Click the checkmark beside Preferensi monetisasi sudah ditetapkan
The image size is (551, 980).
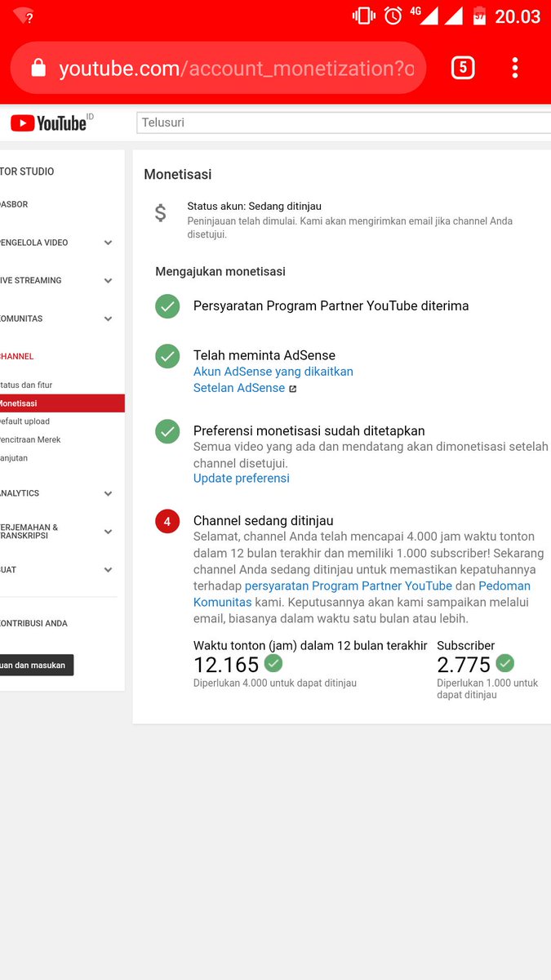(x=167, y=431)
